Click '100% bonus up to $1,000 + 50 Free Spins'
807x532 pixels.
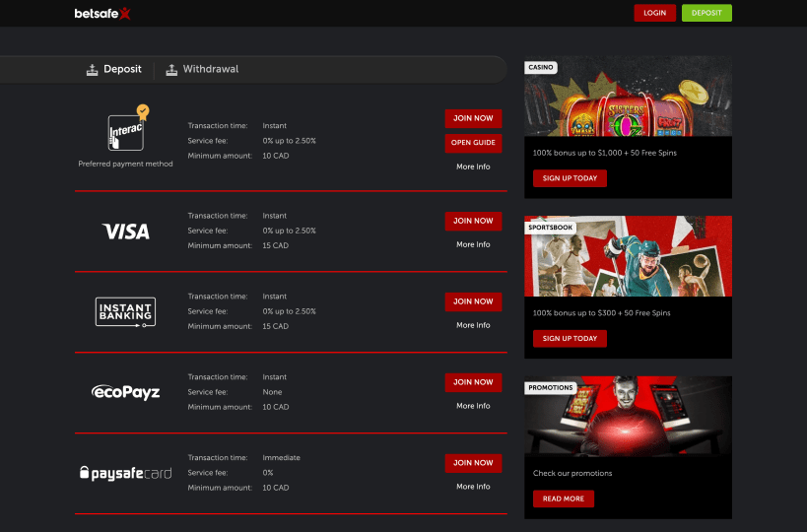605,153
